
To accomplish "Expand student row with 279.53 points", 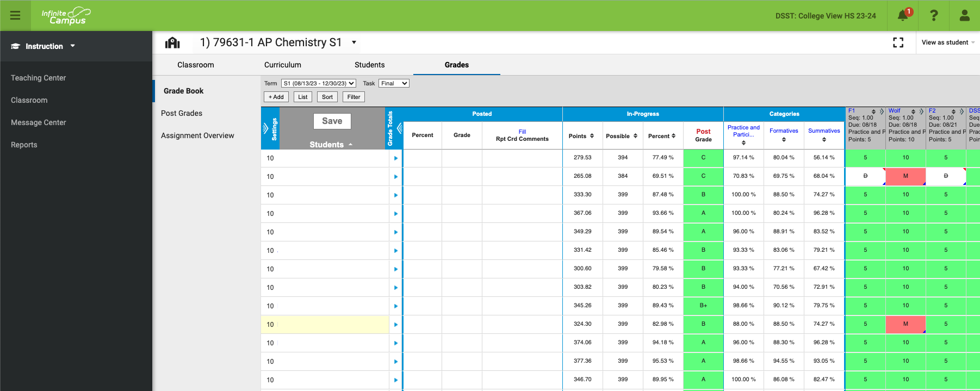I will [396, 158].
